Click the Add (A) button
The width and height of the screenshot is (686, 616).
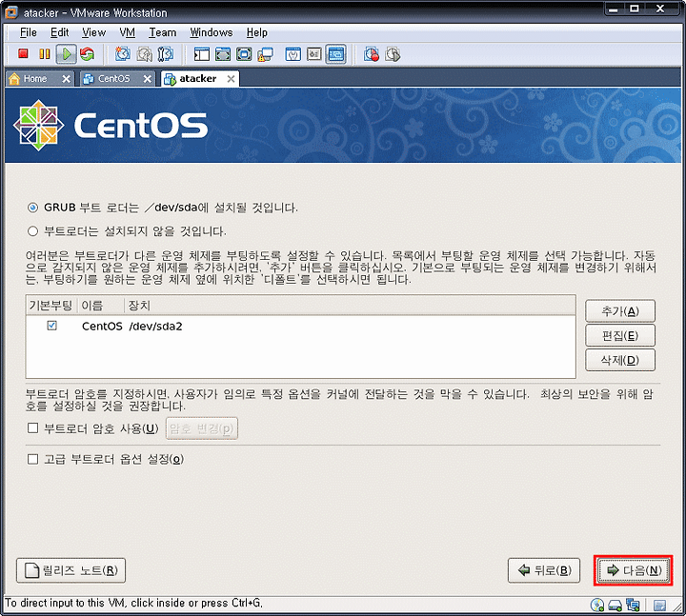pos(620,310)
